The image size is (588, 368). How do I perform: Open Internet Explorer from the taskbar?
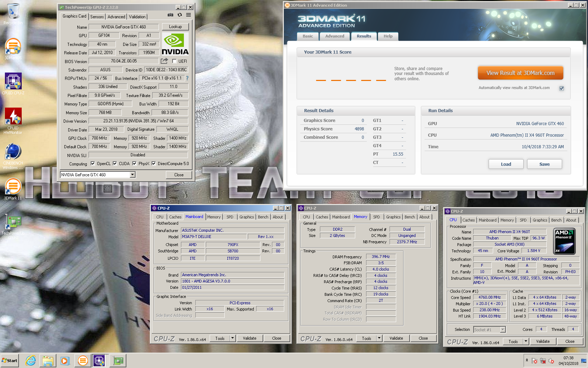click(31, 360)
